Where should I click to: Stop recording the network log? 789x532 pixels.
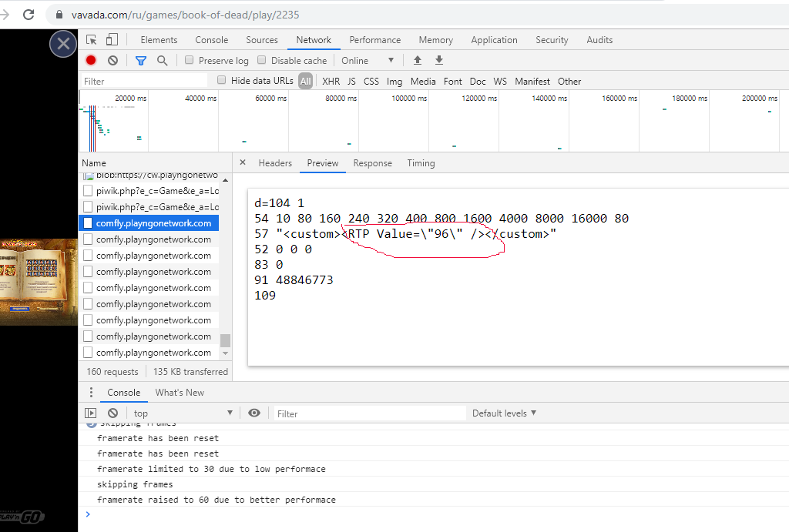tap(91, 61)
